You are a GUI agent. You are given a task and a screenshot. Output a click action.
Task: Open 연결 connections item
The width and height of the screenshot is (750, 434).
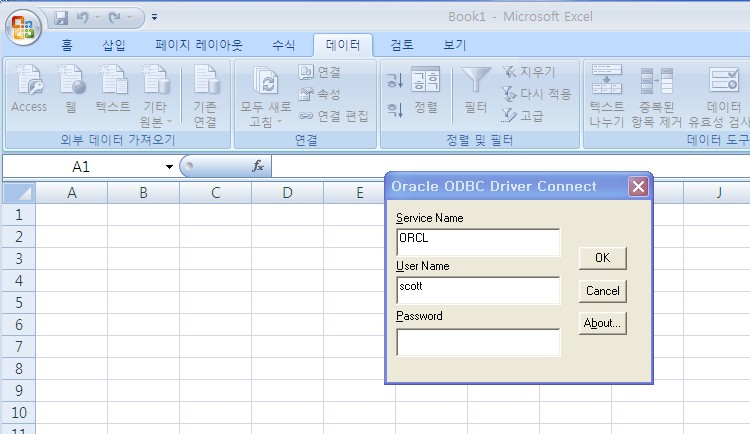(320, 72)
